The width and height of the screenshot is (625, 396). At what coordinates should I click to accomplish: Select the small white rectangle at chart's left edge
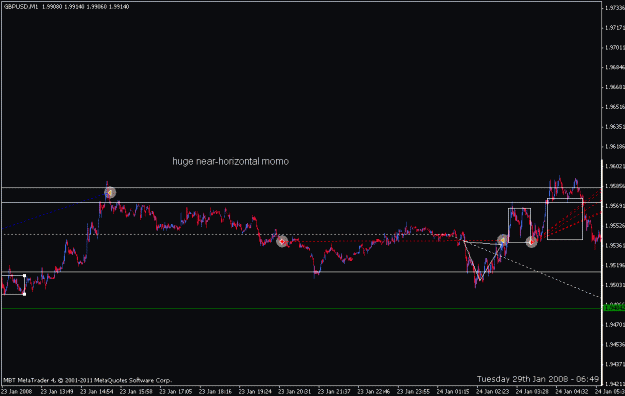tap(13, 285)
